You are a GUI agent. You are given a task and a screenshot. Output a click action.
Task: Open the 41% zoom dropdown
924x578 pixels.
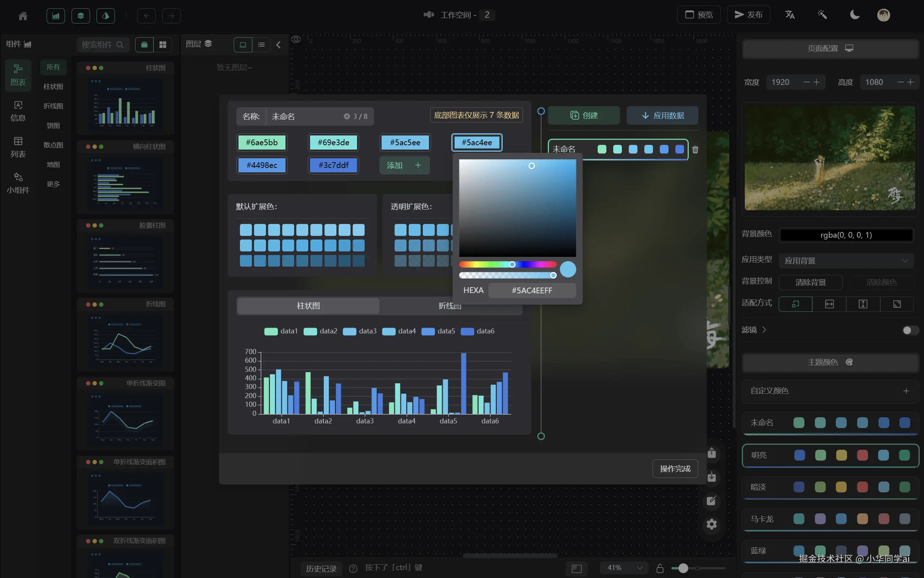pyautogui.click(x=624, y=568)
